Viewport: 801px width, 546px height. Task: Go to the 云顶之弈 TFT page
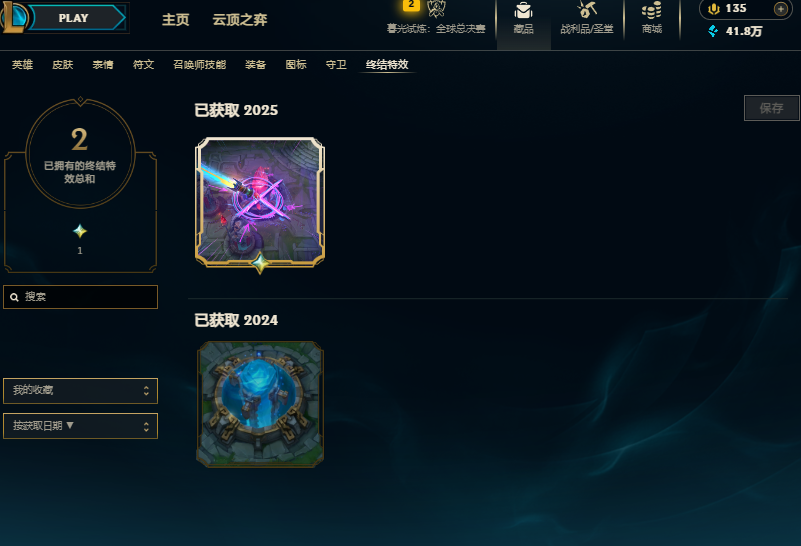tap(240, 19)
